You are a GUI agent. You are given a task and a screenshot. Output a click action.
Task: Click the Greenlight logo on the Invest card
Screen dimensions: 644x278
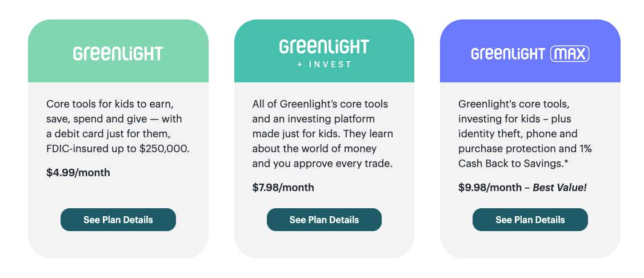324,47
